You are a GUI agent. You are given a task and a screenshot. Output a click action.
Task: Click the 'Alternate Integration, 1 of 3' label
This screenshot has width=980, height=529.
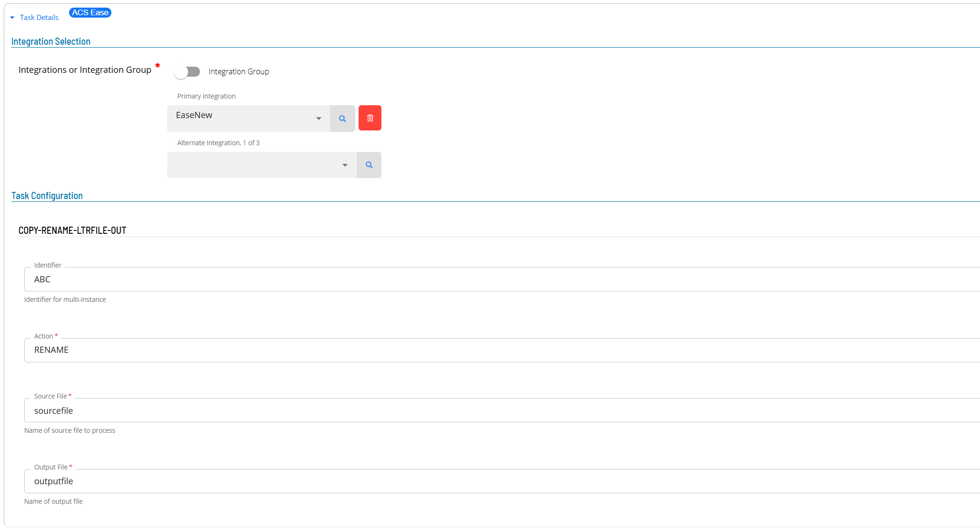coord(219,143)
